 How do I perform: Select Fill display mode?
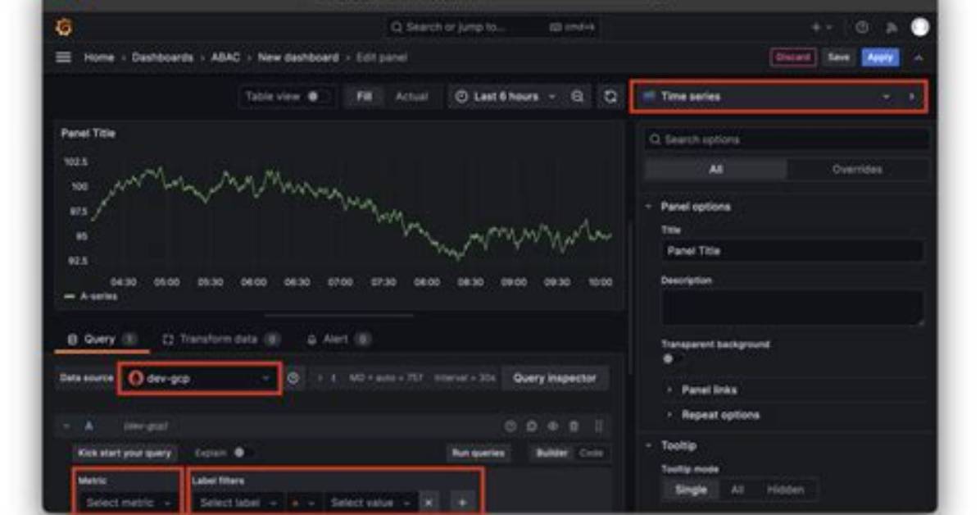[364, 97]
